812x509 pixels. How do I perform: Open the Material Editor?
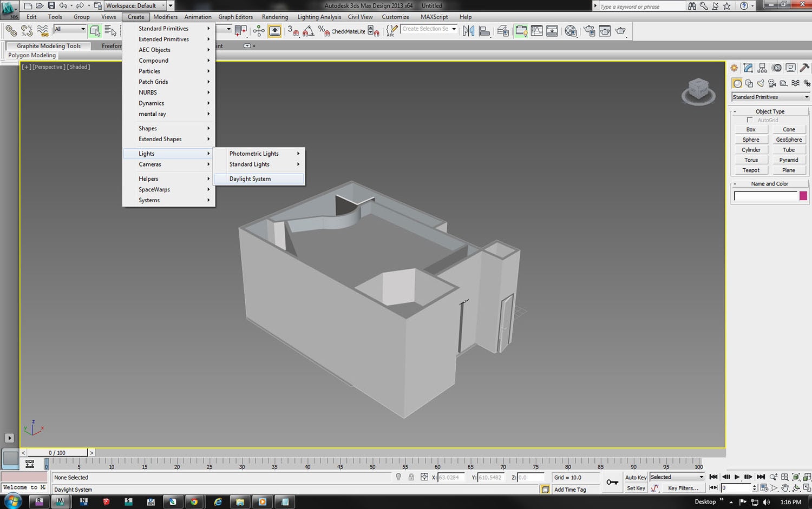tap(570, 31)
